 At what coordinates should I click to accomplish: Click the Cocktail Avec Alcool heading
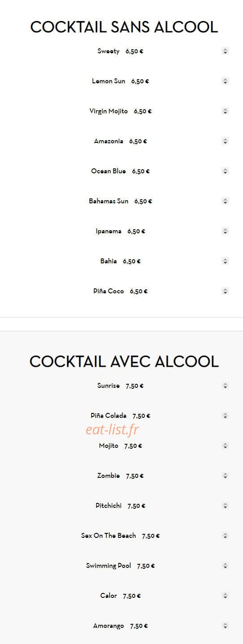[x=124, y=361]
